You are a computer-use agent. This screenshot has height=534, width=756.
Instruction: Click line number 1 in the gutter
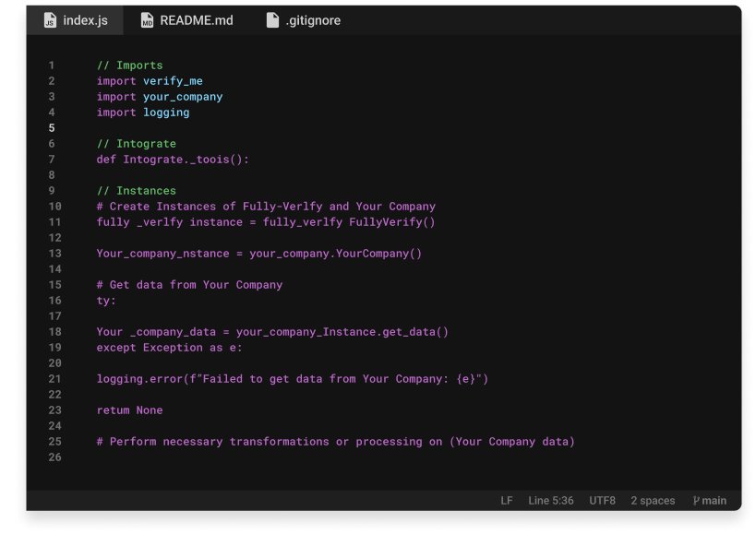click(x=52, y=65)
